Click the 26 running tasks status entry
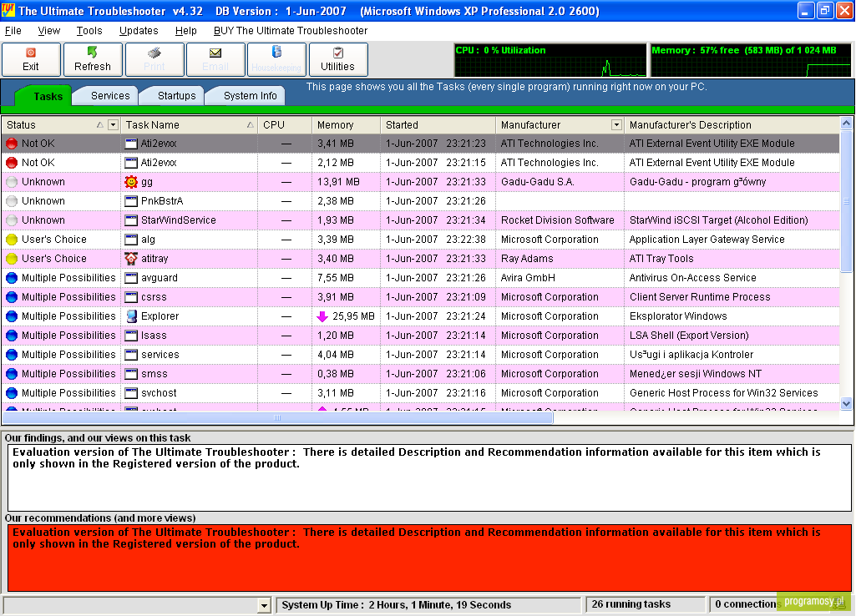The width and height of the screenshot is (856, 616). tap(646, 604)
